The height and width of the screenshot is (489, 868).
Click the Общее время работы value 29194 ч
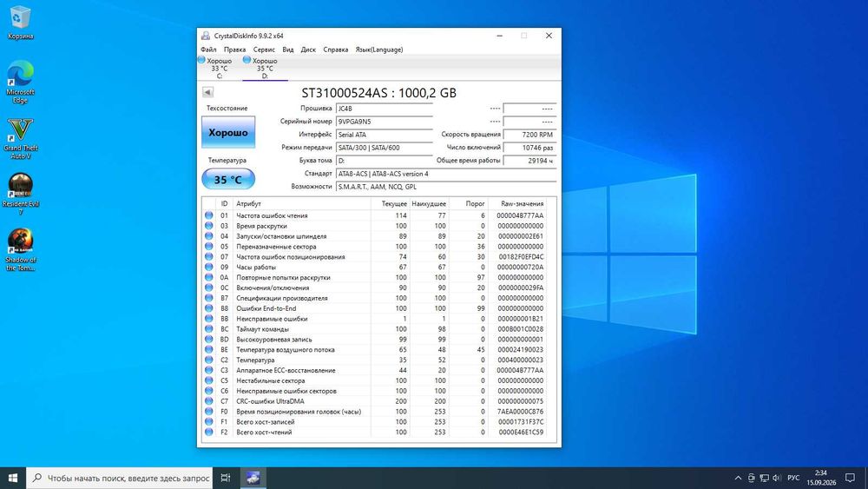tap(529, 161)
